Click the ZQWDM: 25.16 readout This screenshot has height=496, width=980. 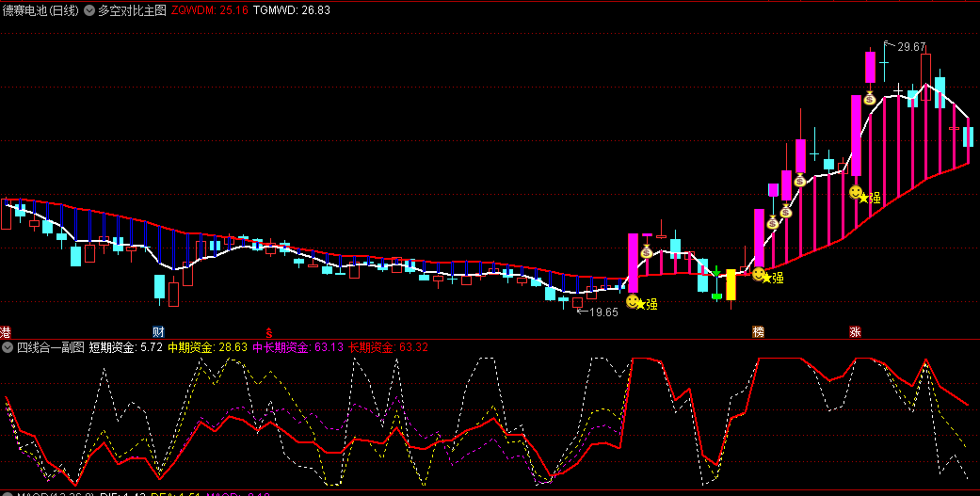point(209,10)
